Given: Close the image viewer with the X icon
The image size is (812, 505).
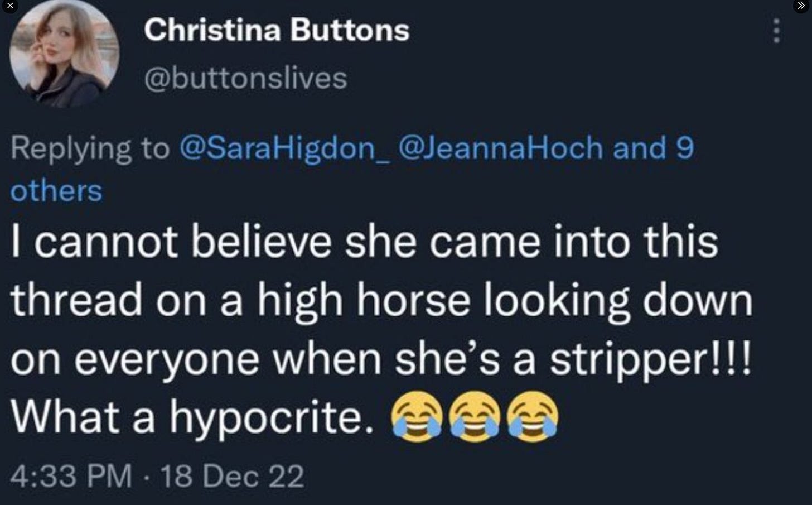Looking at the screenshot, I should pyautogui.click(x=9, y=6).
